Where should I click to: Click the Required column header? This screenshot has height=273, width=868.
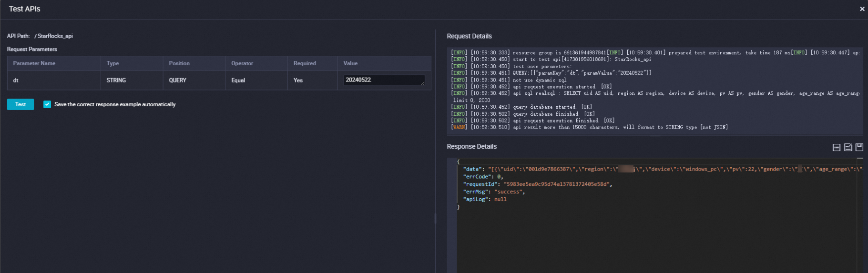[305, 63]
